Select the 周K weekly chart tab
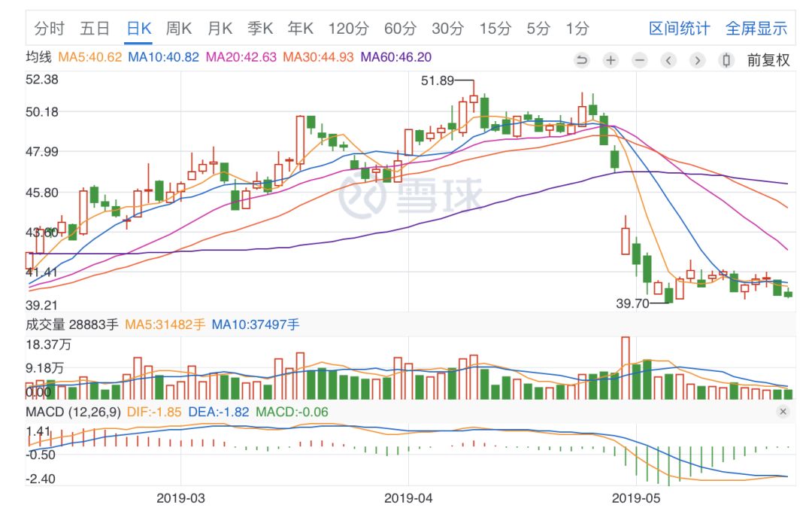The width and height of the screenshot is (812, 511). click(179, 29)
